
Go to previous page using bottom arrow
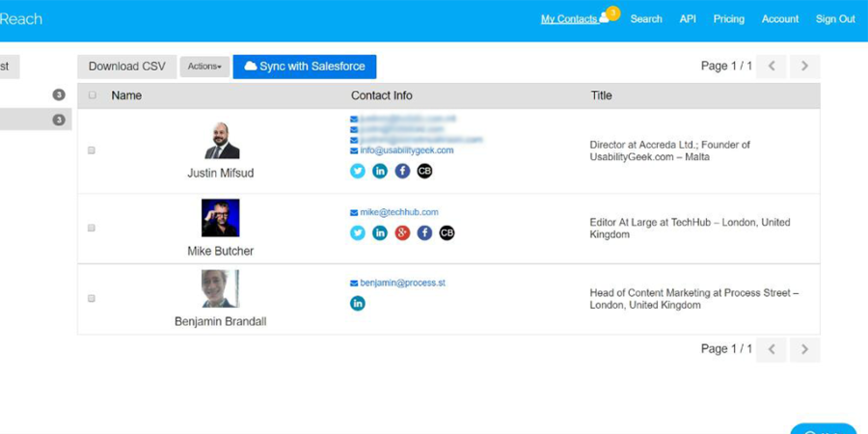point(772,350)
